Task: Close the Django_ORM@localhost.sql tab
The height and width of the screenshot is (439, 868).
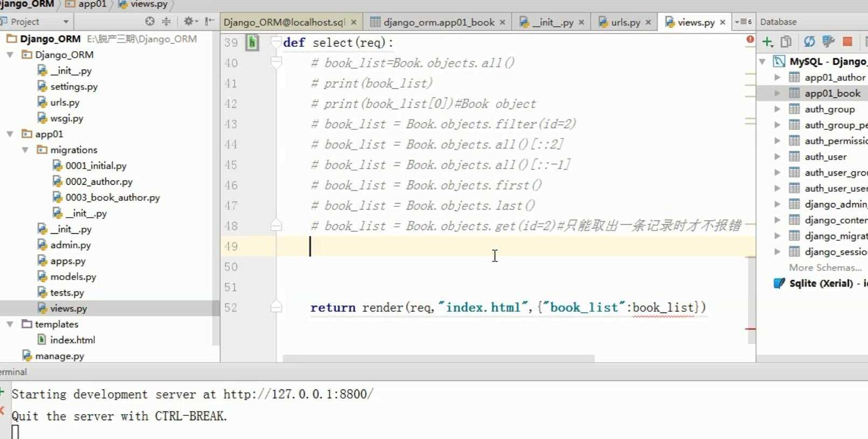Action: click(354, 22)
